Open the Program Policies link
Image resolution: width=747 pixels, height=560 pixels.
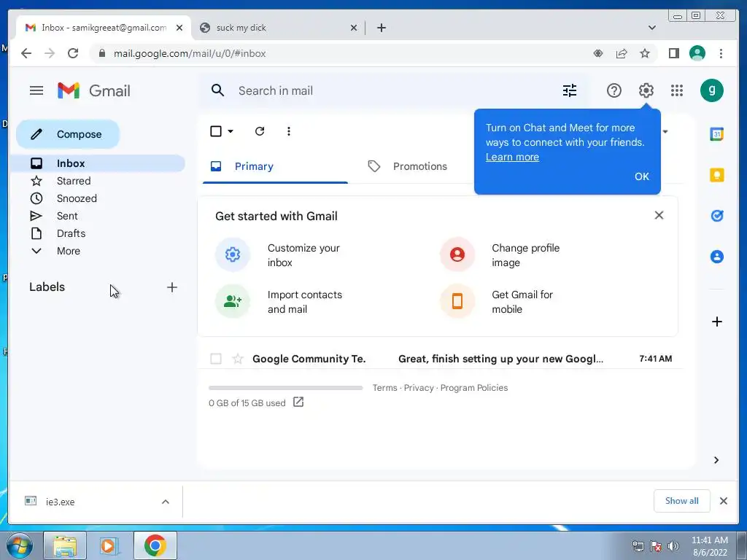point(474,388)
